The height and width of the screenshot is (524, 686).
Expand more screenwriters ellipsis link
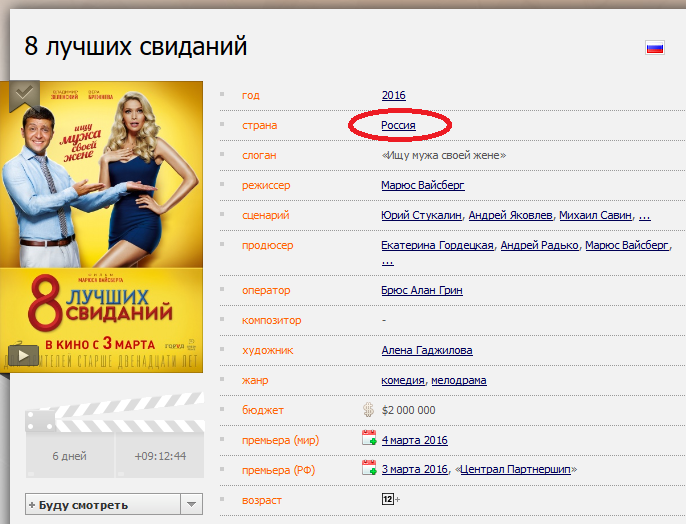(645, 217)
